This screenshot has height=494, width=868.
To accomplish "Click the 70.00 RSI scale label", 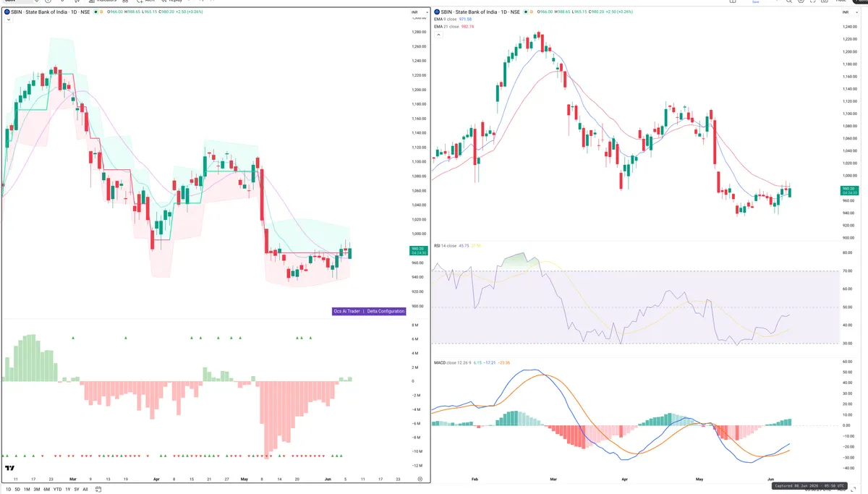I will pyautogui.click(x=847, y=271).
